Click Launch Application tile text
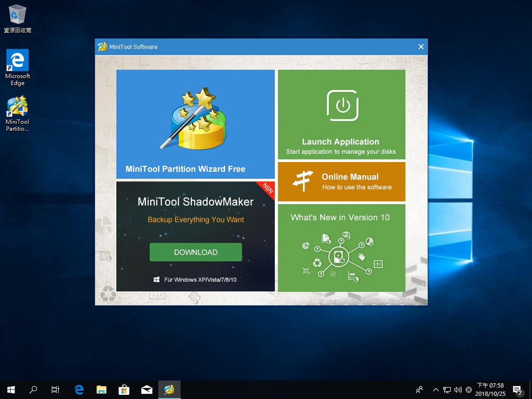The height and width of the screenshot is (399, 532). [341, 142]
